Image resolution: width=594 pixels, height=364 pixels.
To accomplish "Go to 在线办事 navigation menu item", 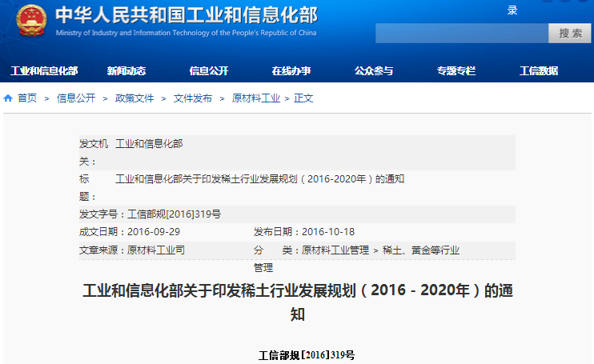I will [291, 70].
